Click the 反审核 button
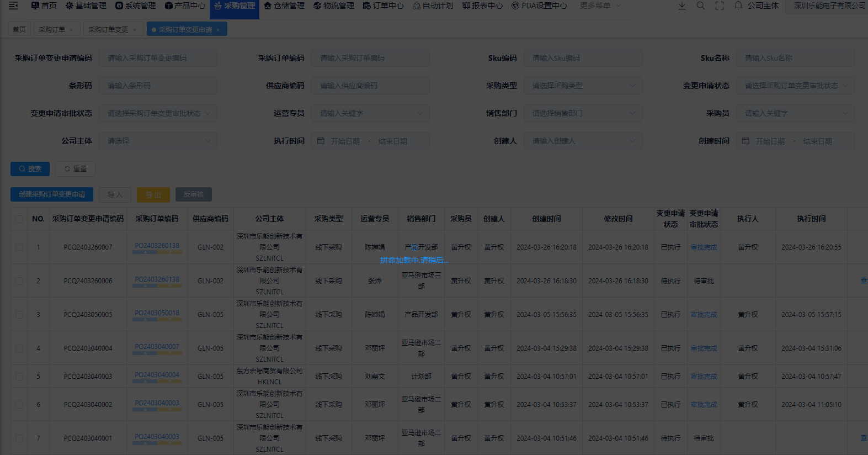The width and height of the screenshot is (868, 455). (194, 194)
